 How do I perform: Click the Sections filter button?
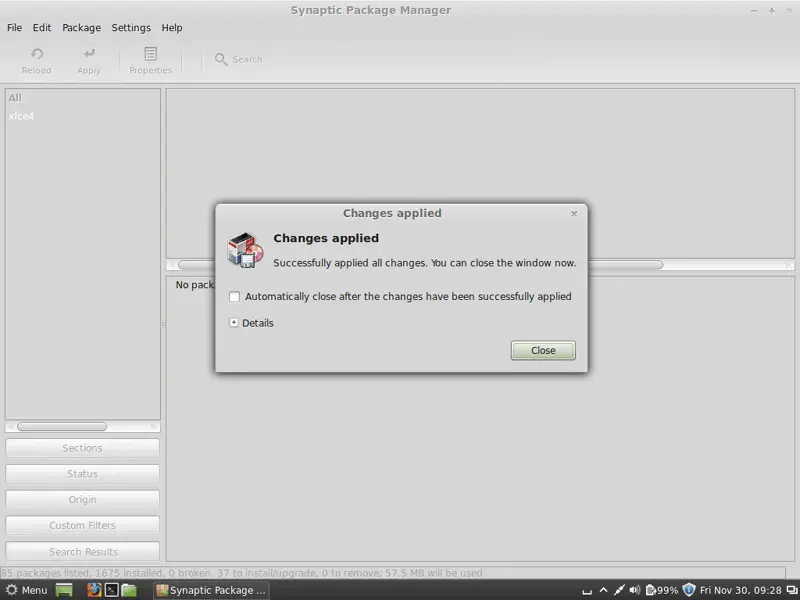click(x=82, y=448)
